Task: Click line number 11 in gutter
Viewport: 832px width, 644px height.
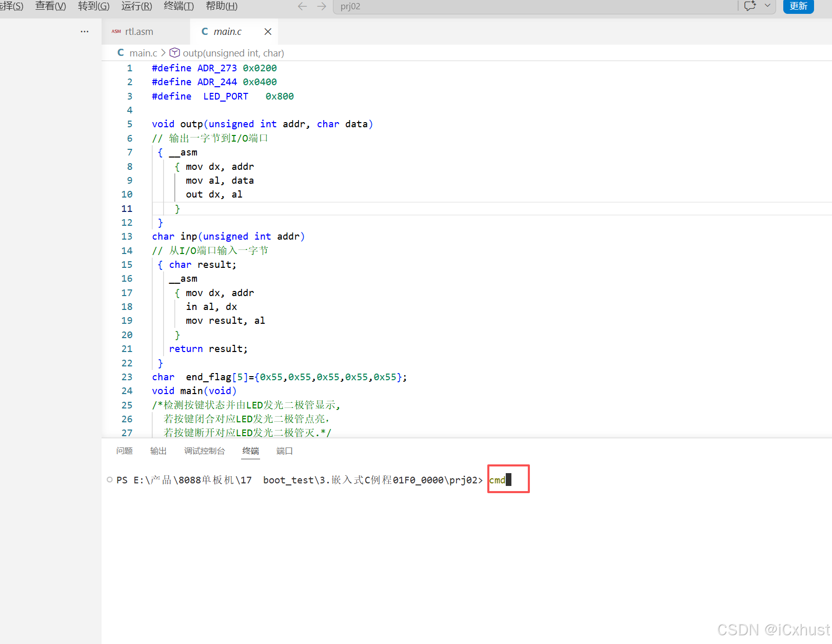Action: (x=127, y=209)
